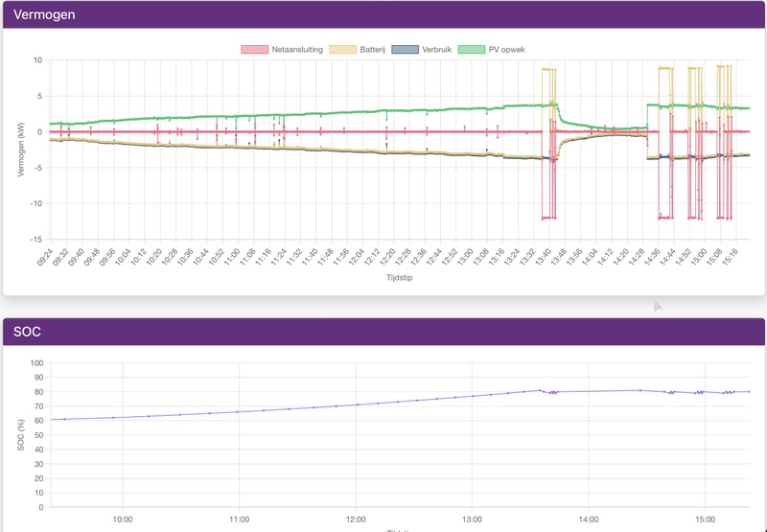Click the Vermogen panel header
This screenshot has height=532, width=767.
[383, 14]
